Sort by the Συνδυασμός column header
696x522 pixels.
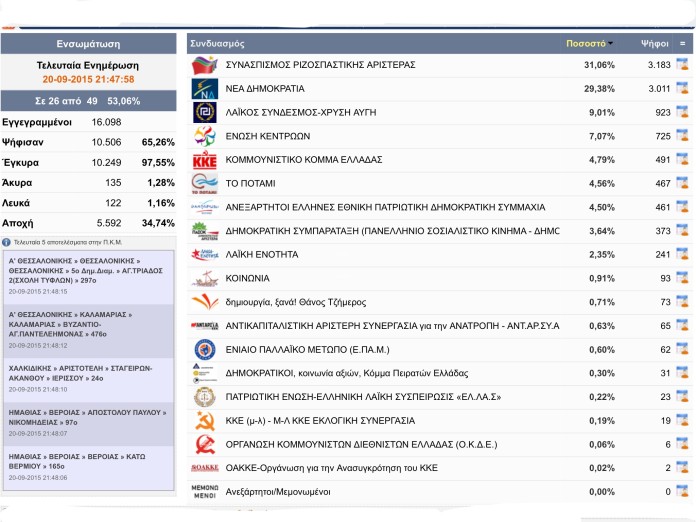click(x=217, y=44)
